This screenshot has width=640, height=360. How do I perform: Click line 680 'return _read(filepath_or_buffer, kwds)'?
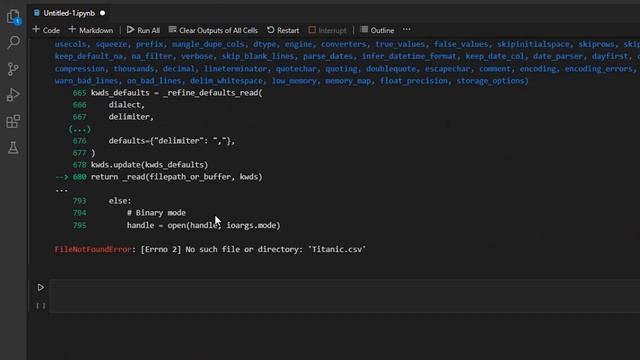tap(176, 177)
